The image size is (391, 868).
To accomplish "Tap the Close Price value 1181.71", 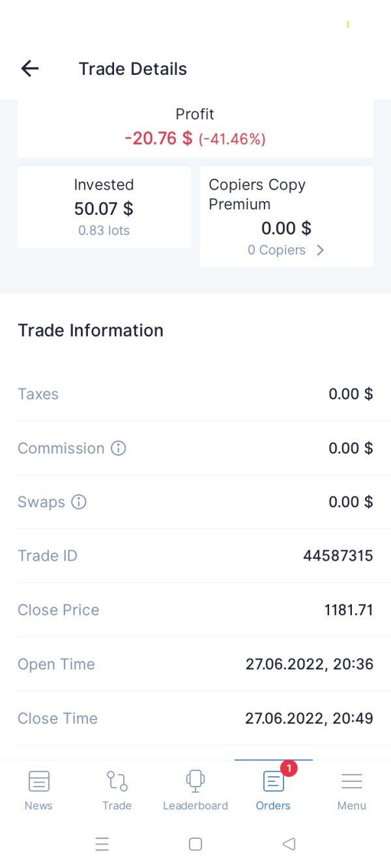I will click(349, 610).
